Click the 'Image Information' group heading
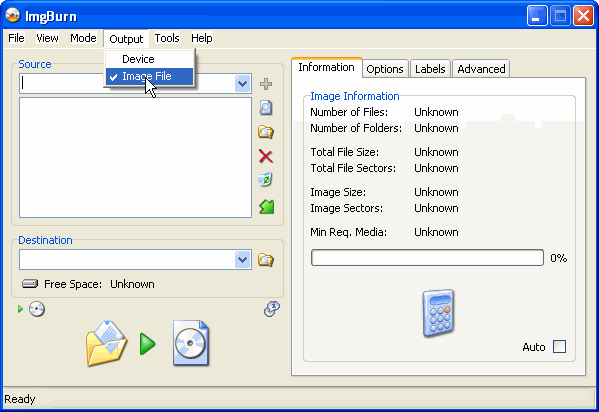 tap(355, 96)
